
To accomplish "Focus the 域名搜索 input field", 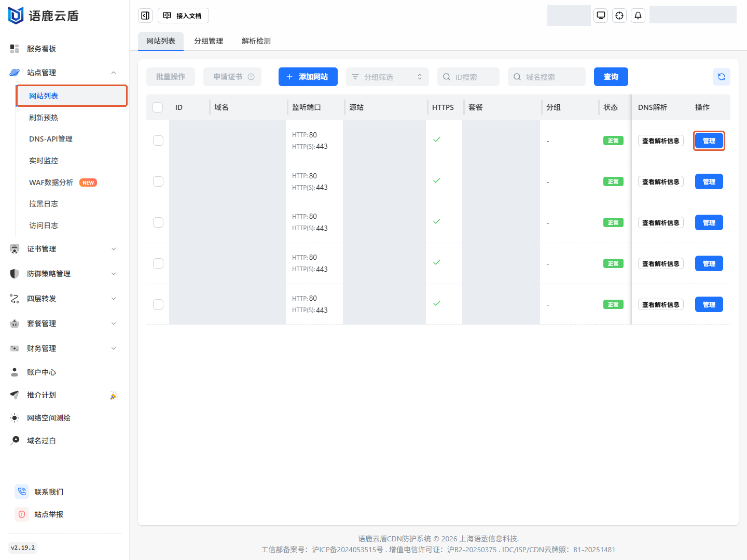I will click(x=547, y=77).
